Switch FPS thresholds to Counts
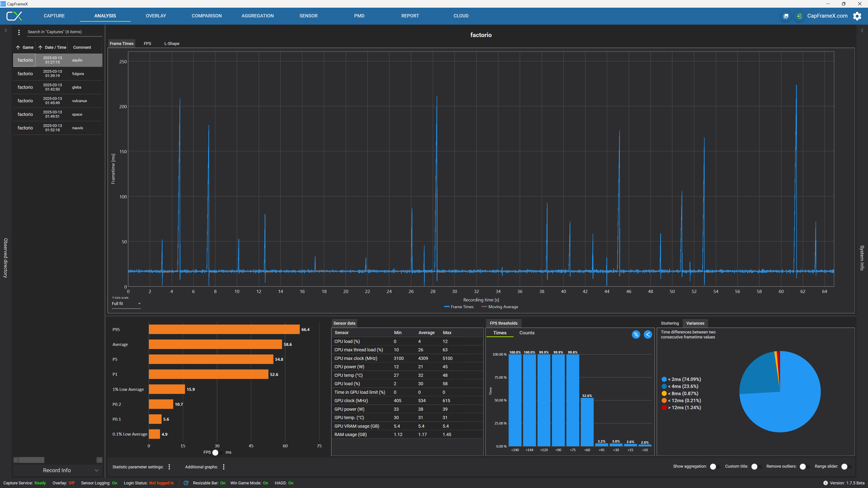 [527, 333]
